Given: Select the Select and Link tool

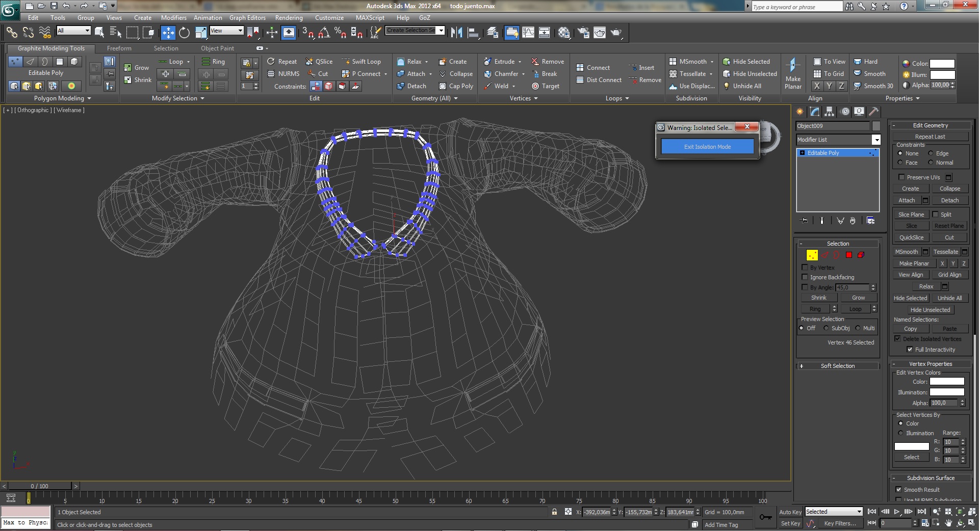Looking at the screenshot, I should (11, 33).
